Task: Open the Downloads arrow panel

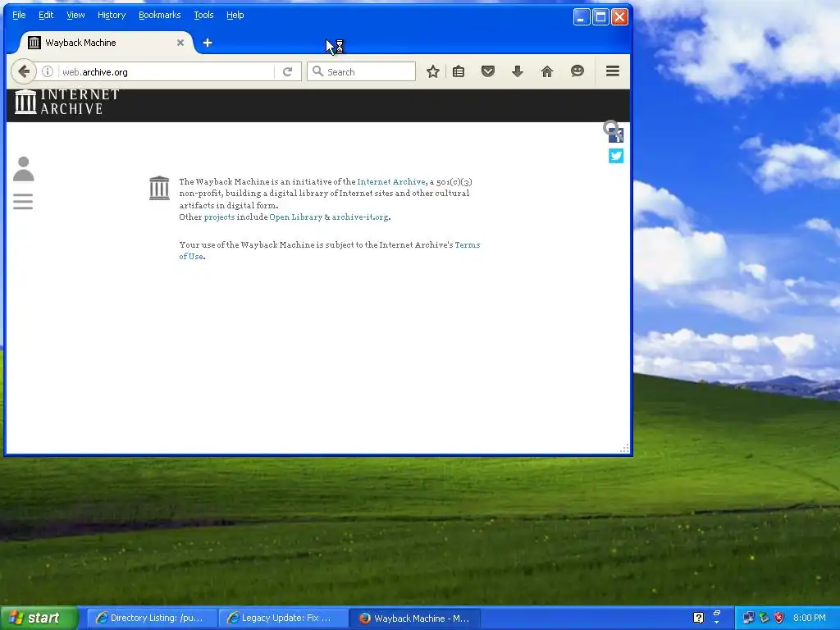Action: 517,71
